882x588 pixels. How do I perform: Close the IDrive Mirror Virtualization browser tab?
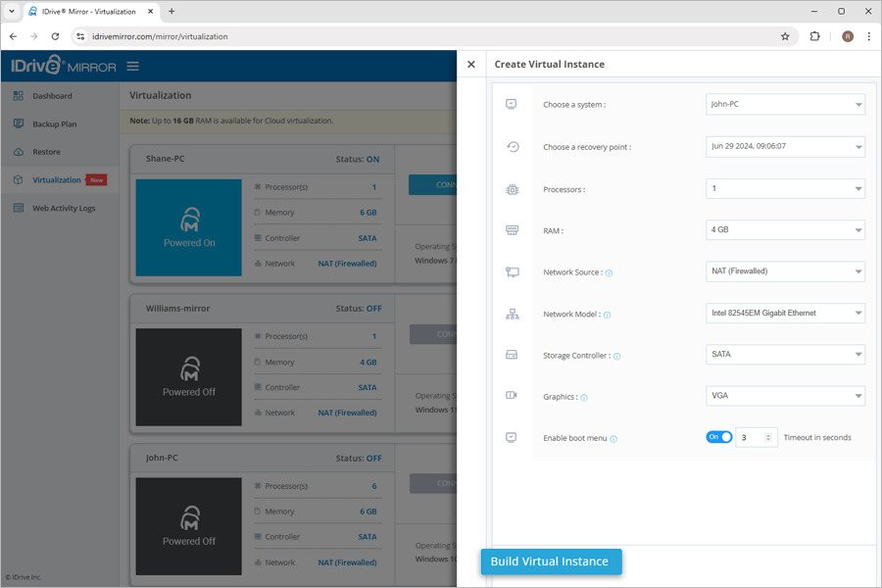coord(151,11)
